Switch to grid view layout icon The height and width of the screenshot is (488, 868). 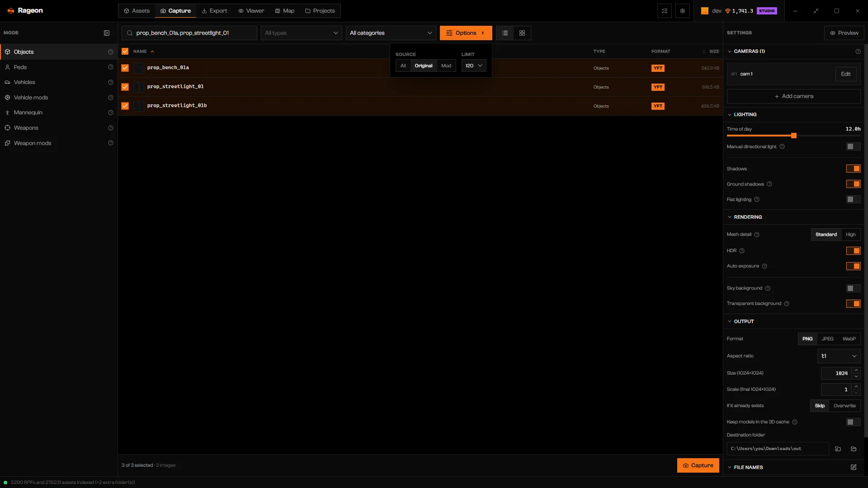[522, 33]
